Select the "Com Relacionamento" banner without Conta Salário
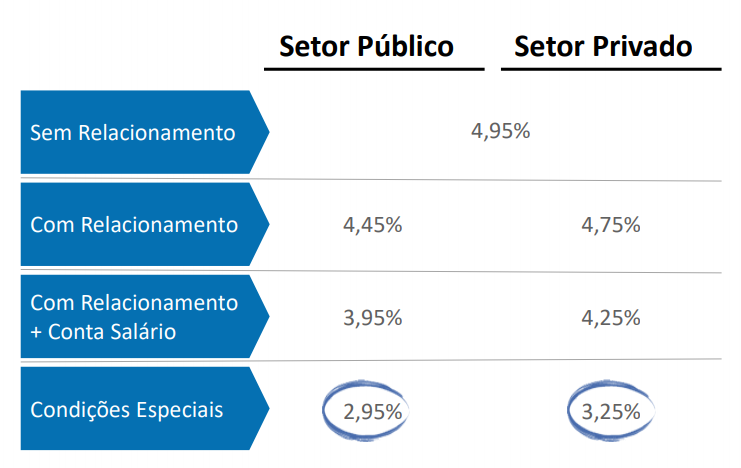Image resolution: width=741 pixels, height=468 pixels. click(x=135, y=224)
